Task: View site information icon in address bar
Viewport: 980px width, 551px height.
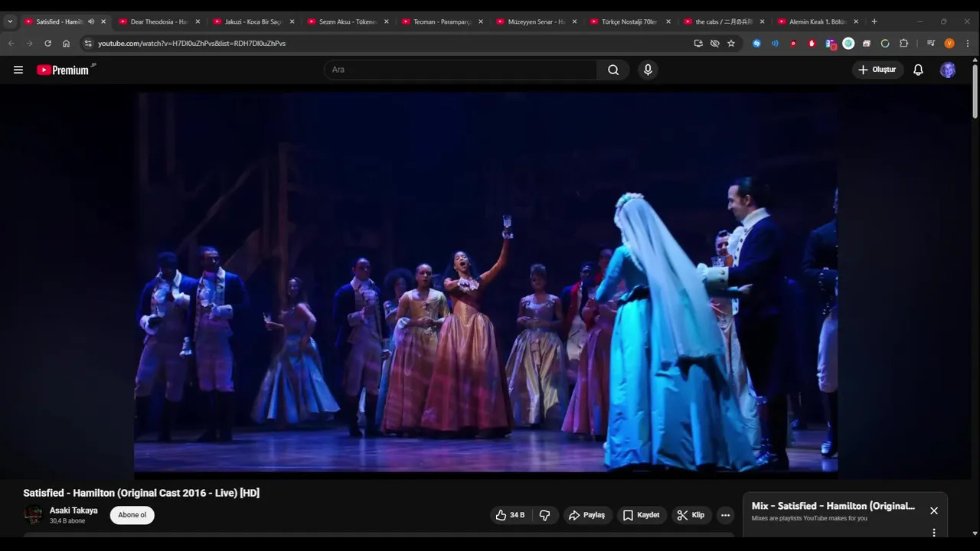Action: 87,44
